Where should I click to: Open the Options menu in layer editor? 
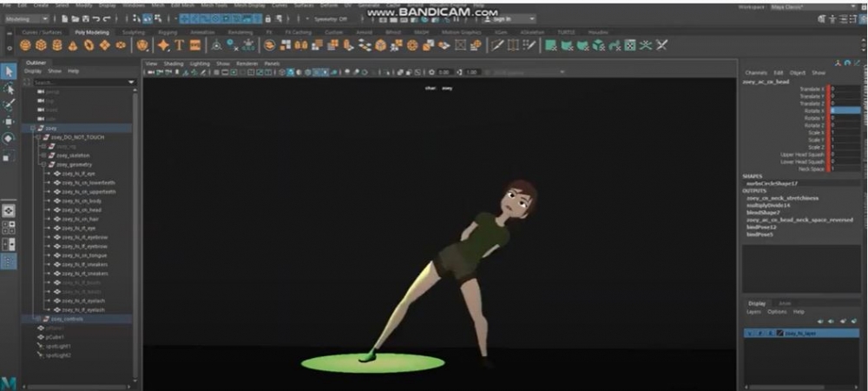[x=777, y=312]
